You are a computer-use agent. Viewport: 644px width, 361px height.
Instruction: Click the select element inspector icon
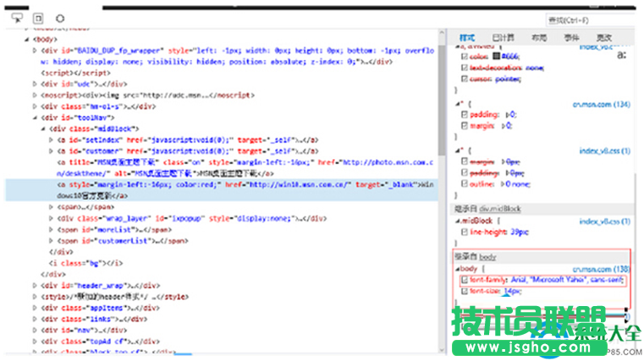(x=17, y=17)
